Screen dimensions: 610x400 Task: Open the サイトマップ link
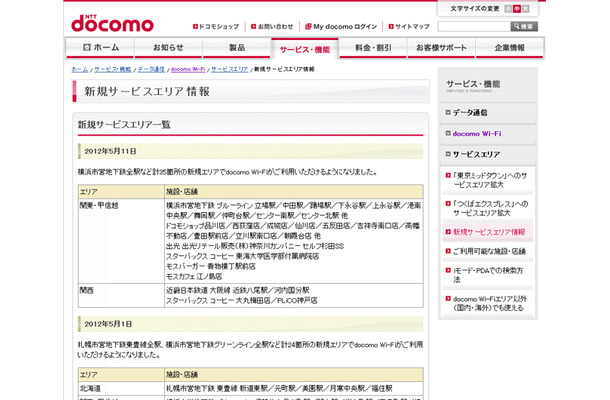(409, 26)
